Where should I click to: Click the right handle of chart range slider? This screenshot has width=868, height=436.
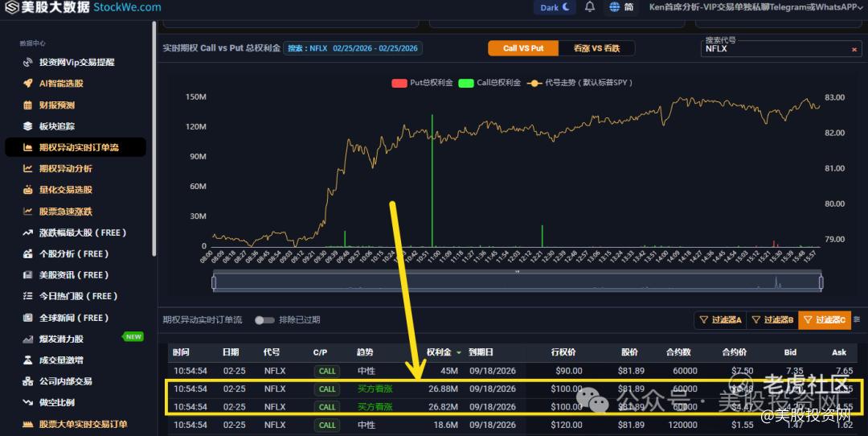[821, 282]
